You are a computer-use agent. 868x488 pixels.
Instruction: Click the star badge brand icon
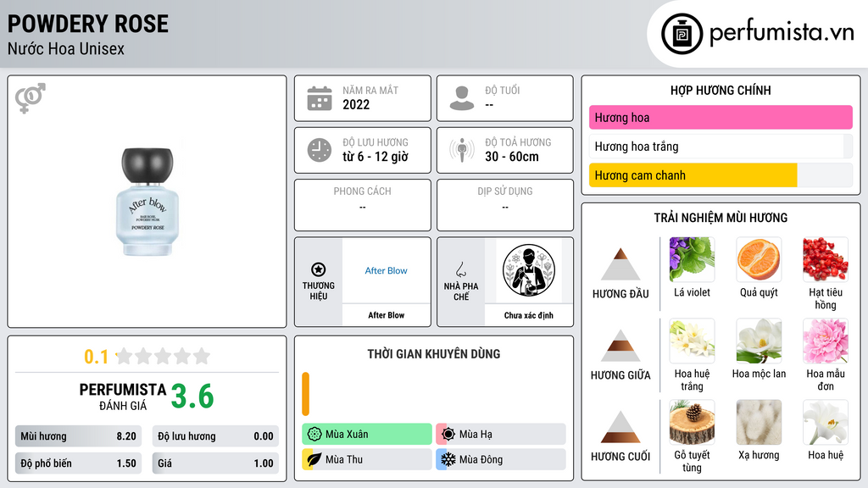tap(319, 269)
